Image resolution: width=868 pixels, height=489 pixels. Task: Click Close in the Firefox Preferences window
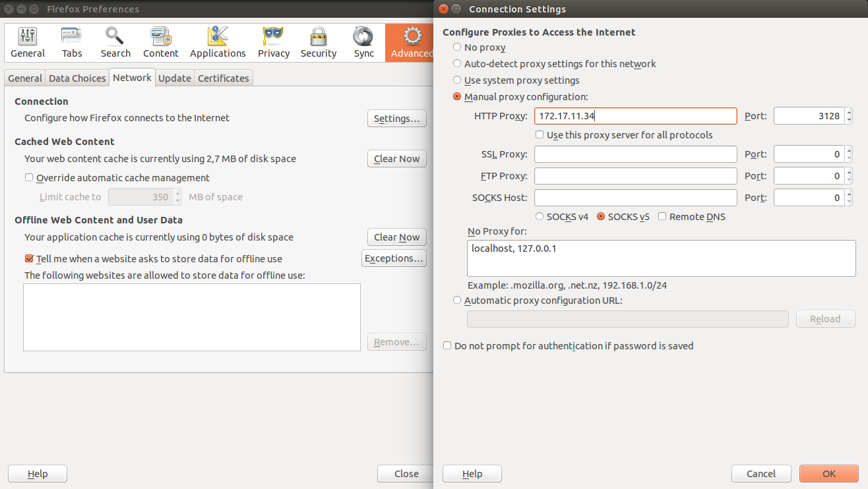[x=406, y=473]
